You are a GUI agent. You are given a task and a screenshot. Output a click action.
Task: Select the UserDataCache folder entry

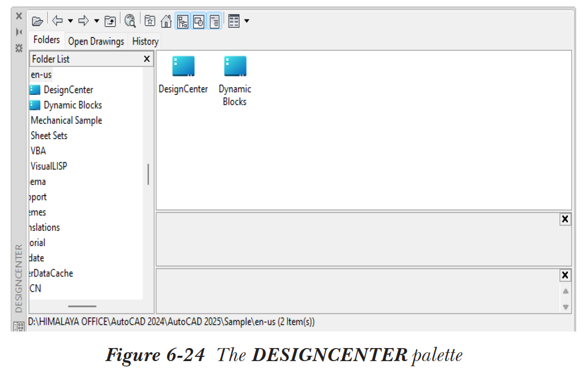click(x=51, y=273)
